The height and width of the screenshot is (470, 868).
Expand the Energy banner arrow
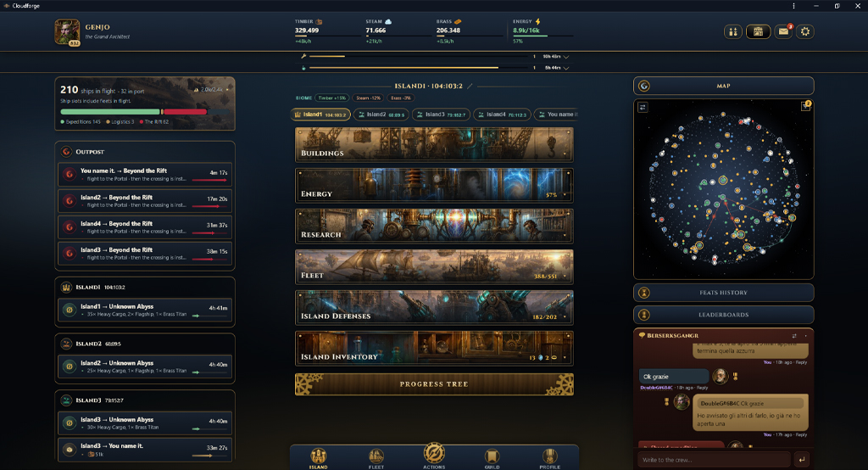[x=565, y=194]
